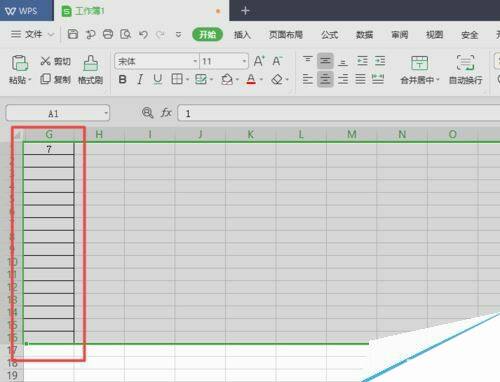Screen dimensions: 500x382
Task: Select the Format Painter brush icon
Action: (90, 63)
